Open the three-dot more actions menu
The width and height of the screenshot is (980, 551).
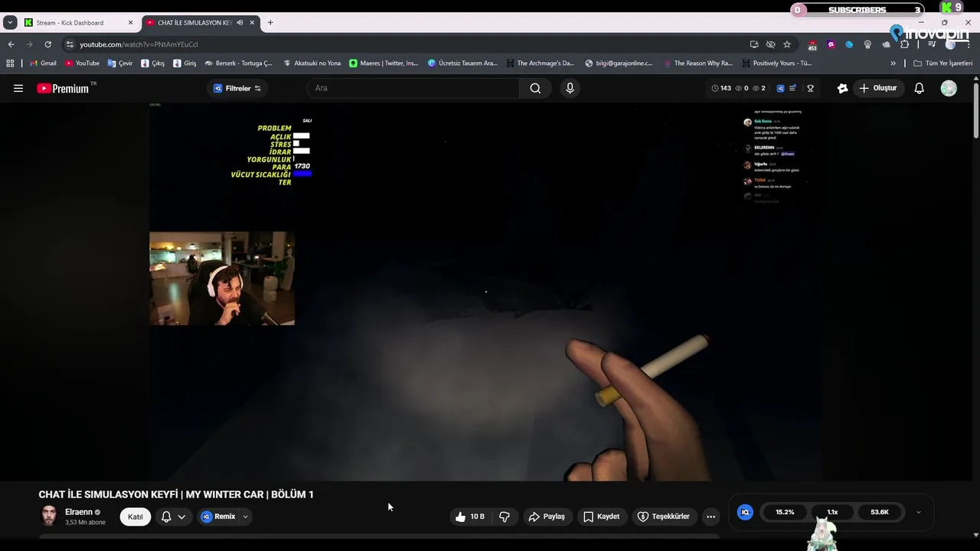(710, 517)
